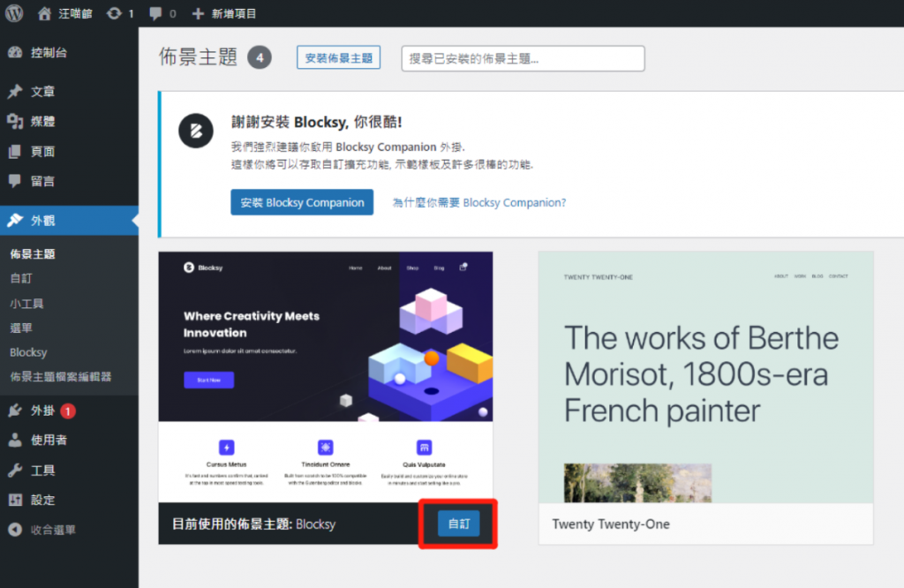Click the 謝謝安裝 Blocksy, 你很酷! heading
Screen dimensions: 904x588
317,122
